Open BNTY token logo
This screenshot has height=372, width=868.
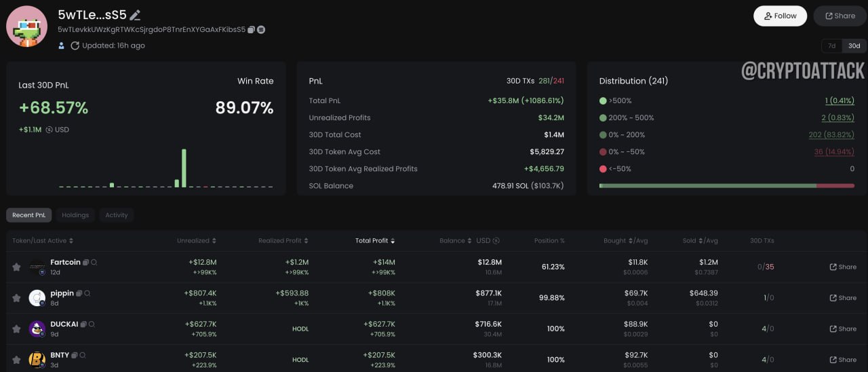pyautogui.click(x=37, y=360)
